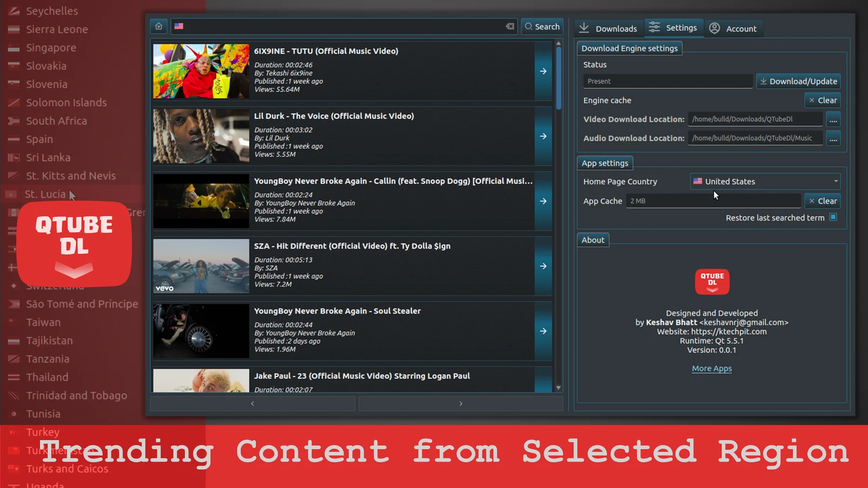Screen dimensions: 868x488
Task: Open the arrow for Lil Durk The Voice
Action: 543,136
